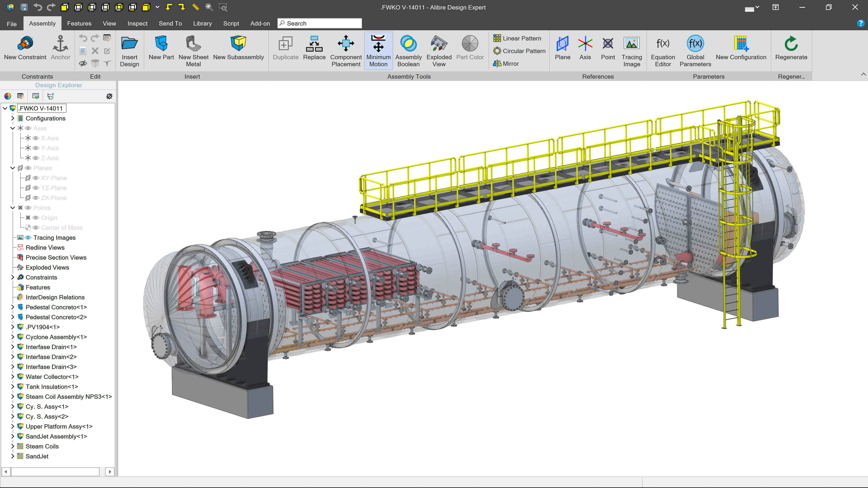Collapse the Planes tree node

point(13,168)
